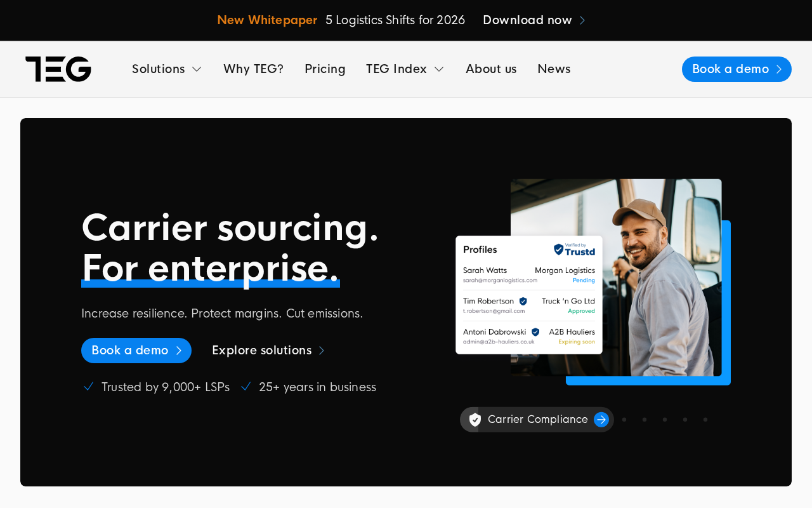Screen dimensions: 812x508
Task: Click Antoni Dabrowski's verified shield badge
Action: pyautogui.click(x=535, y=332)
